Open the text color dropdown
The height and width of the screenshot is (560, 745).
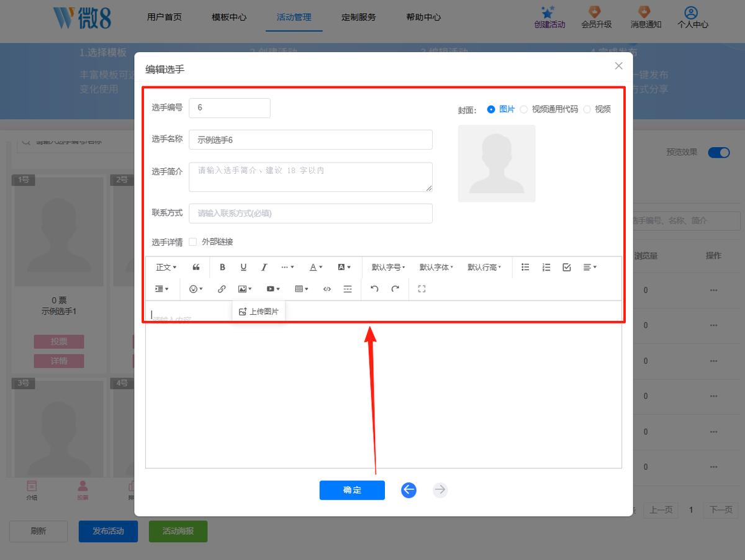[316, 268]
